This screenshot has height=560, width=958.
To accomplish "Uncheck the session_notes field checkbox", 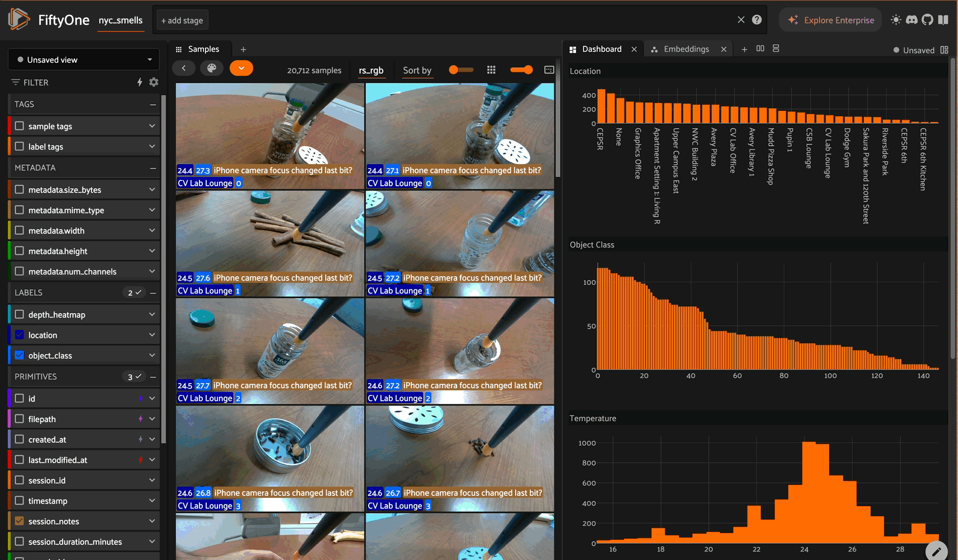I will coord(20,521).
